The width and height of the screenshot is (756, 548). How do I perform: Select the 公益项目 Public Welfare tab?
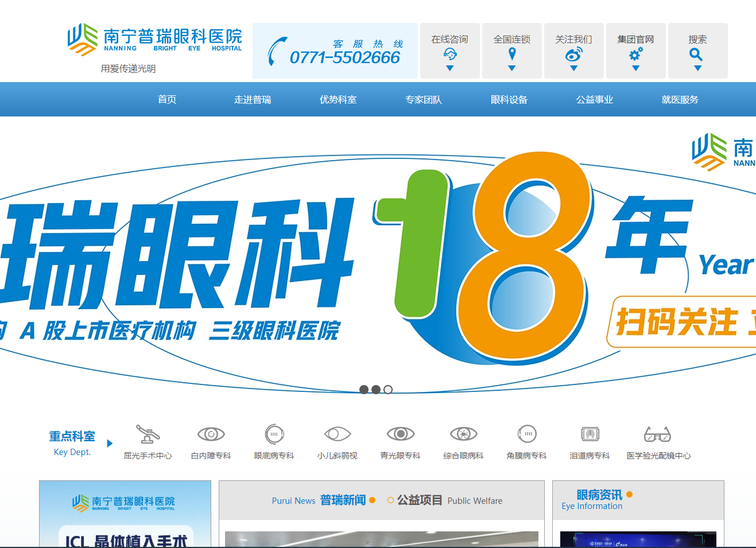pyautogui.click(x=445, y=500)
